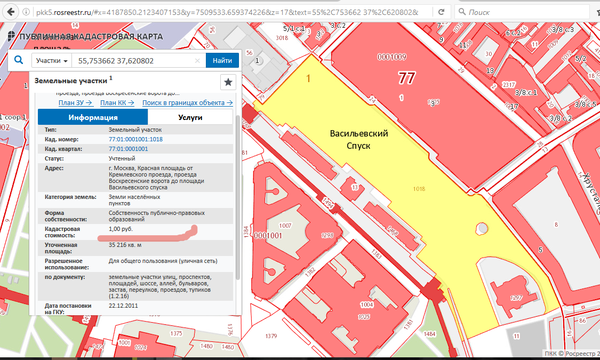Click Поиск в границах объекта link
Viewport: 600px width, 360px height.
click(188, 103)
